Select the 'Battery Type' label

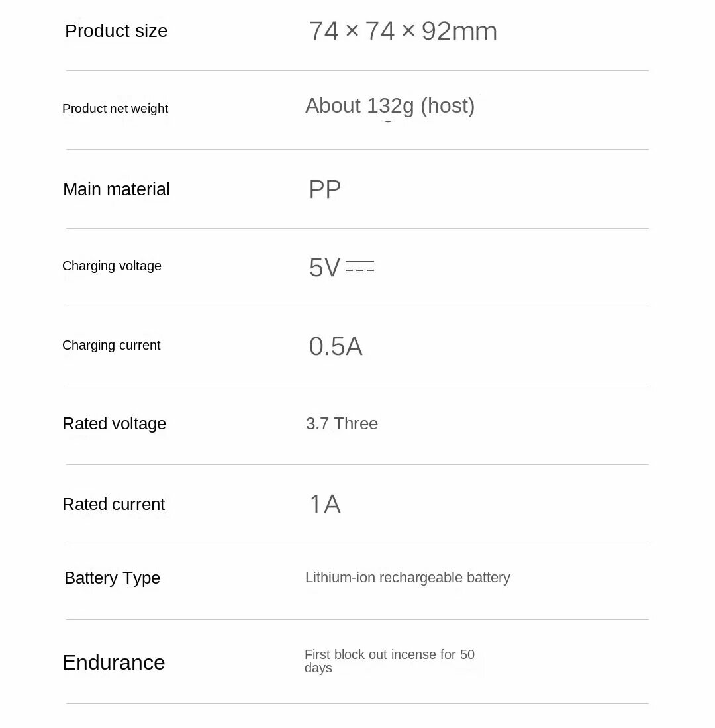tap(112, 578)
